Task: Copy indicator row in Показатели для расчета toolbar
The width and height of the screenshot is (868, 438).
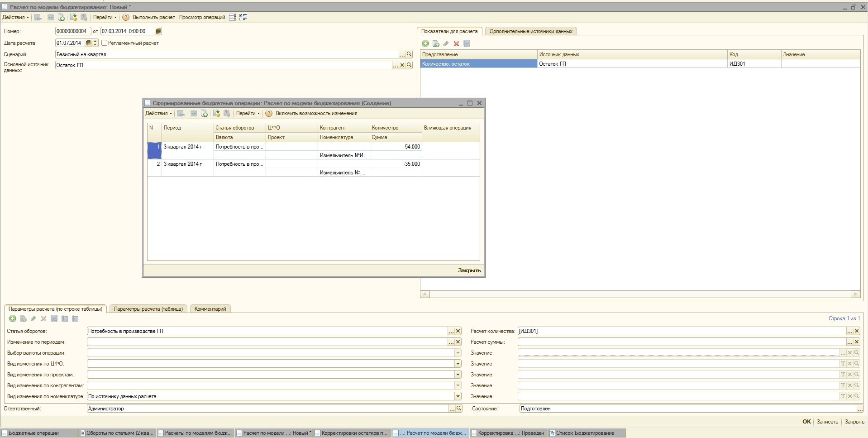Action: pos(436,44)
